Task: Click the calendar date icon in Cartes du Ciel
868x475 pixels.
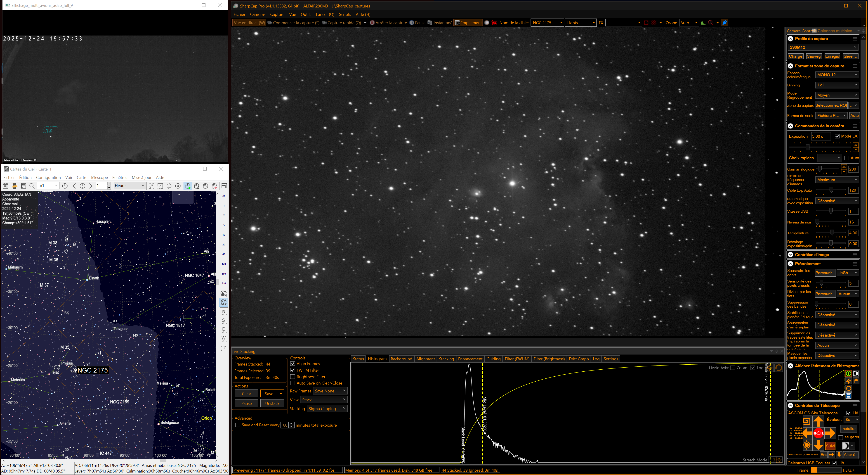Action: [x=6, y=186]
